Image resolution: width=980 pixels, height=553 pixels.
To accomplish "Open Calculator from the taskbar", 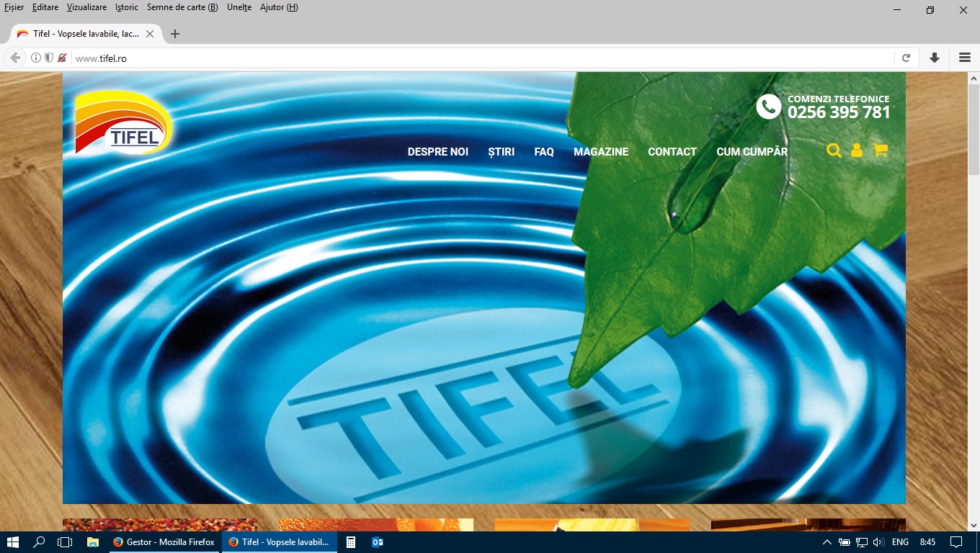I will [x=351, y=542].
